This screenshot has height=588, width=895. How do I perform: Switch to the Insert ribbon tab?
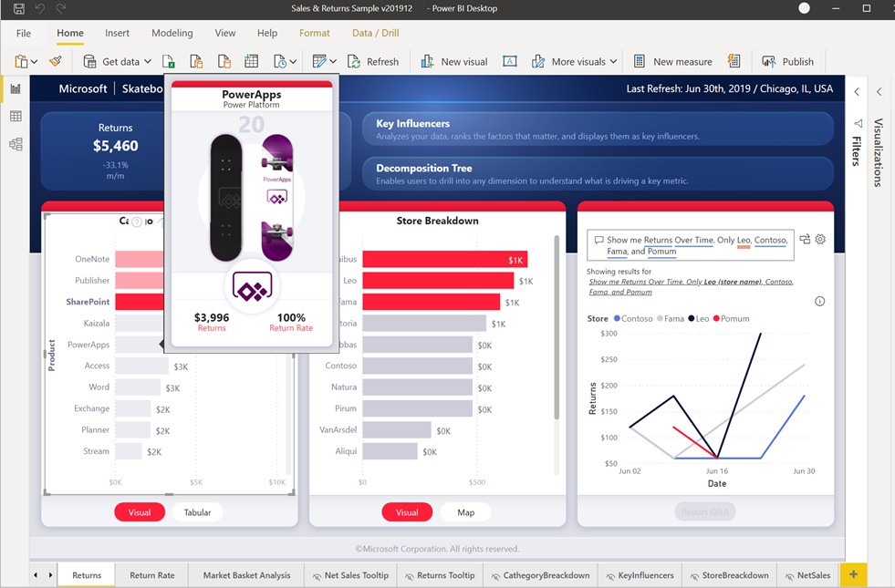[117, 33]
